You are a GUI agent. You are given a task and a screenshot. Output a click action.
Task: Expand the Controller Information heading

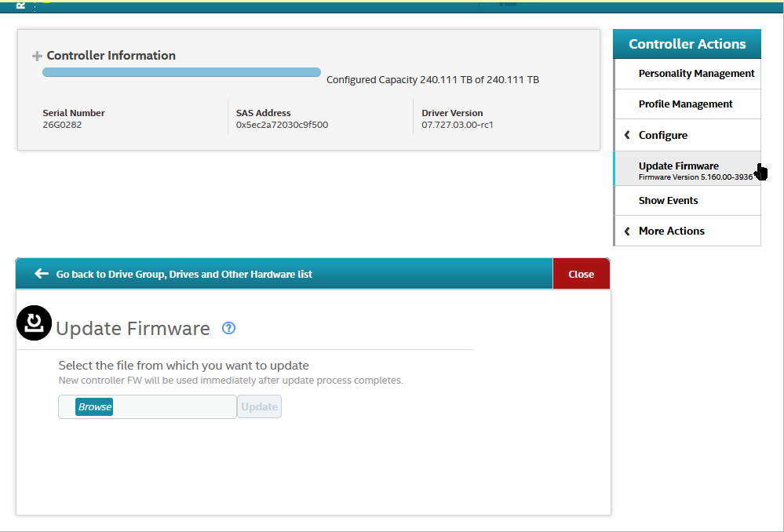pos(111,56)
